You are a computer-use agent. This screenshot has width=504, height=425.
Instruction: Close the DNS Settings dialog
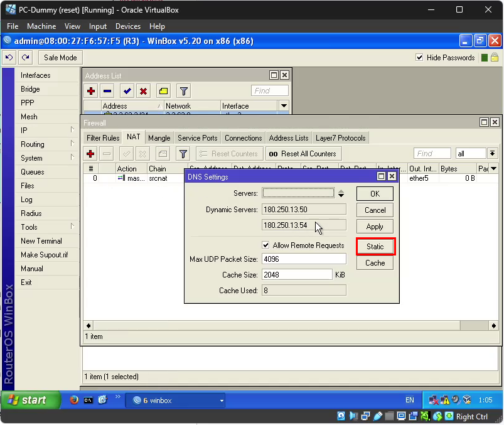tap(392, 176)
